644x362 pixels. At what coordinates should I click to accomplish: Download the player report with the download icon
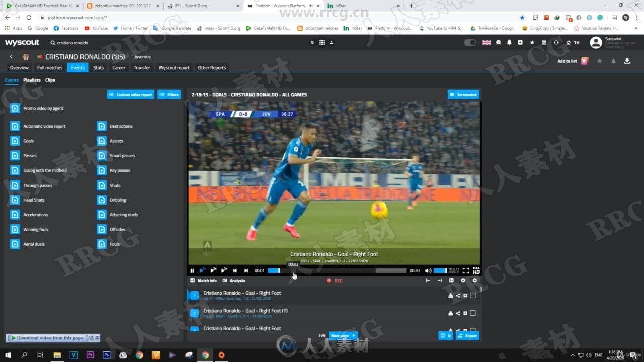tap(627, 61)
